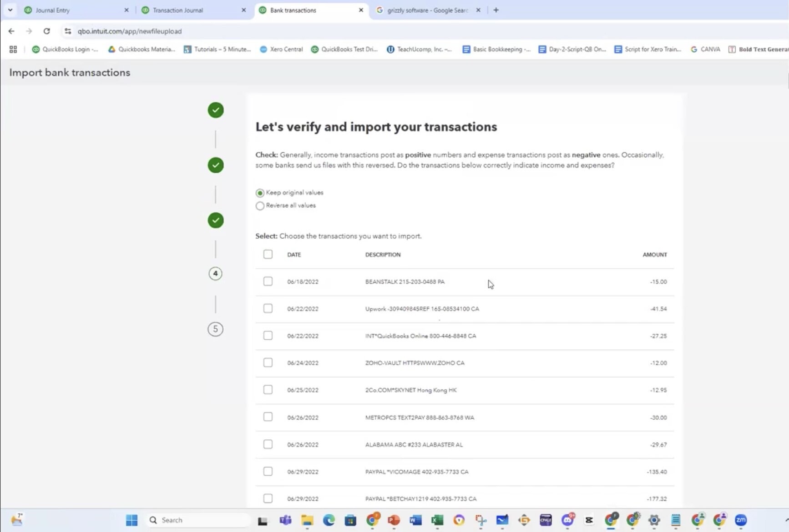View site information for qbo.intuit.com
The width and height of the screenshot is (789, 532).
(x=68, y=31)
